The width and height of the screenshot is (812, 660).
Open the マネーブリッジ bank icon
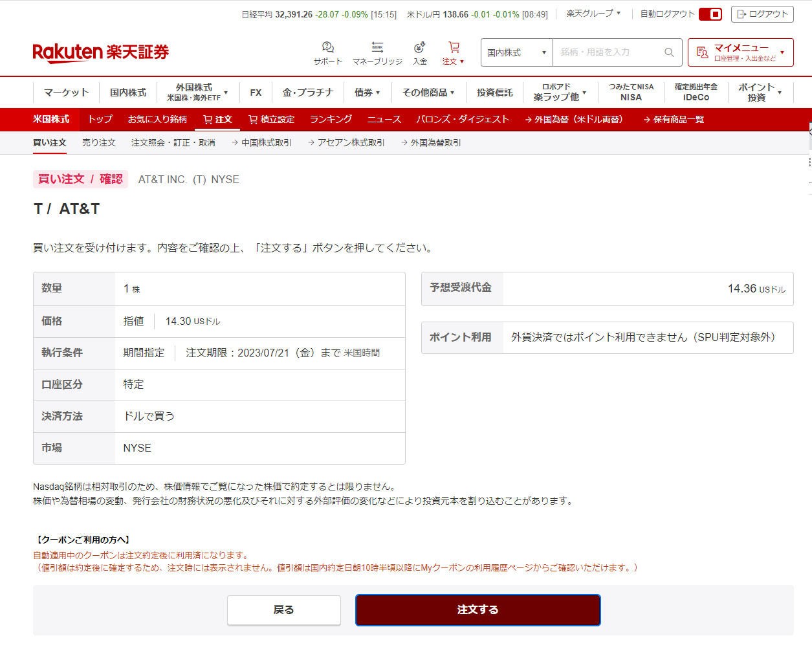377,48
